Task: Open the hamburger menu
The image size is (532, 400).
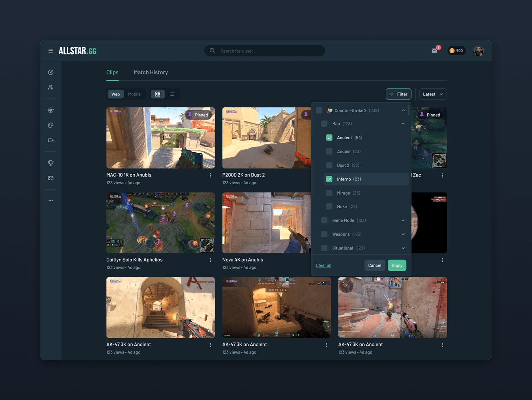Action: tap(51, 51)
